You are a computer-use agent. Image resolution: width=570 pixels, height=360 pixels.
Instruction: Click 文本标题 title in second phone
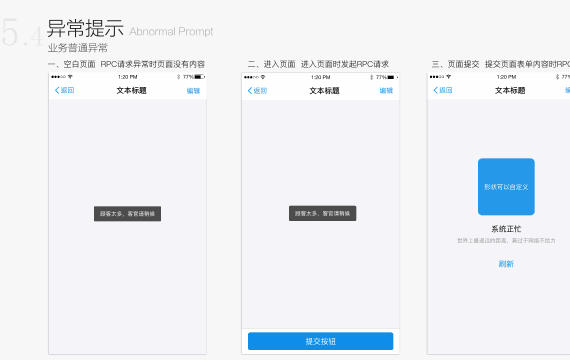[324, 91]
